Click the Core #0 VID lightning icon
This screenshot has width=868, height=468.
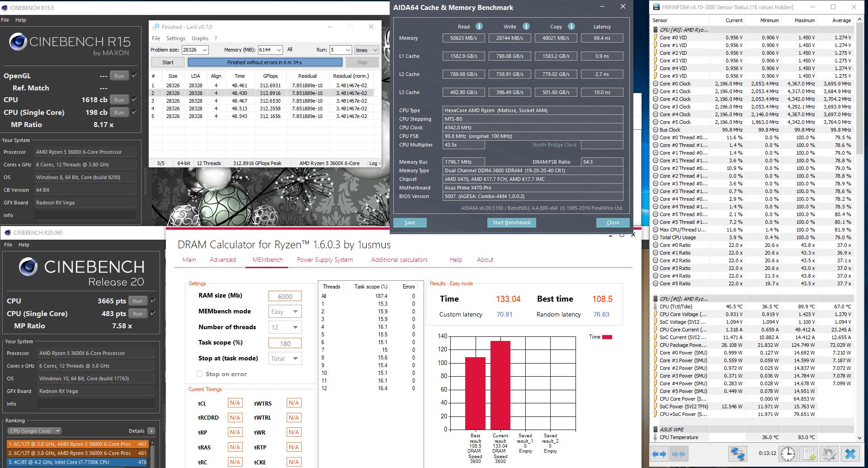[656, 38]
